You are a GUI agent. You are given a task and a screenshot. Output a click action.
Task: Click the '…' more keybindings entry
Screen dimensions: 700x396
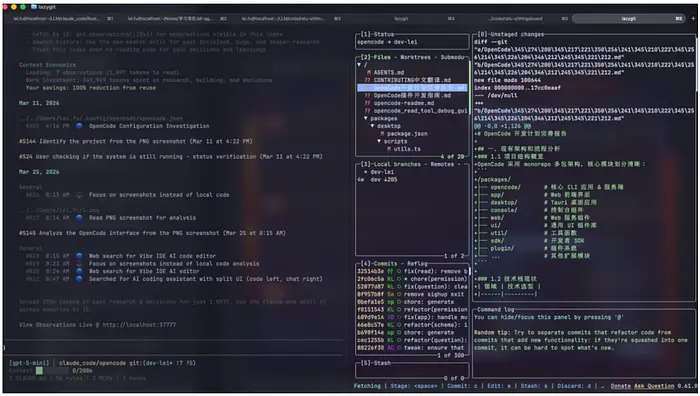click(x=603, y=386)
